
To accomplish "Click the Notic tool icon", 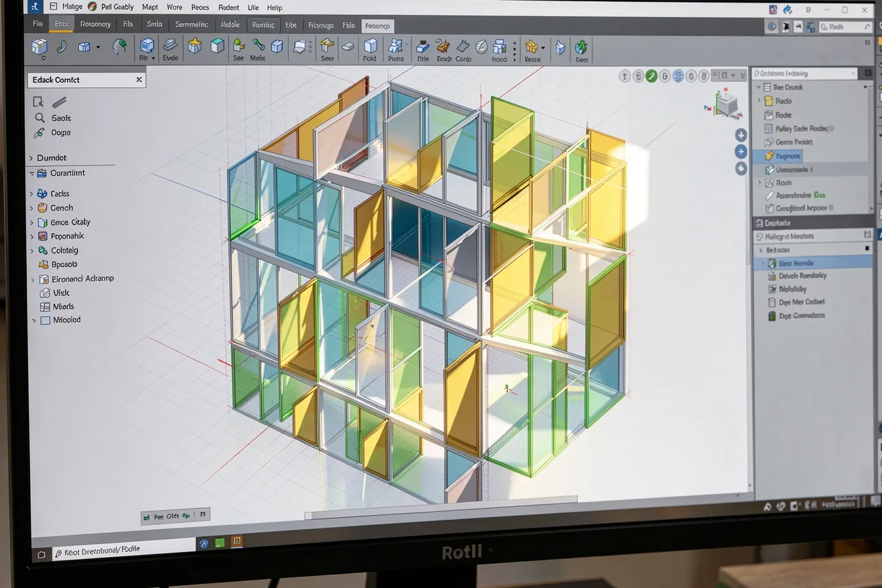I will 258,45.
